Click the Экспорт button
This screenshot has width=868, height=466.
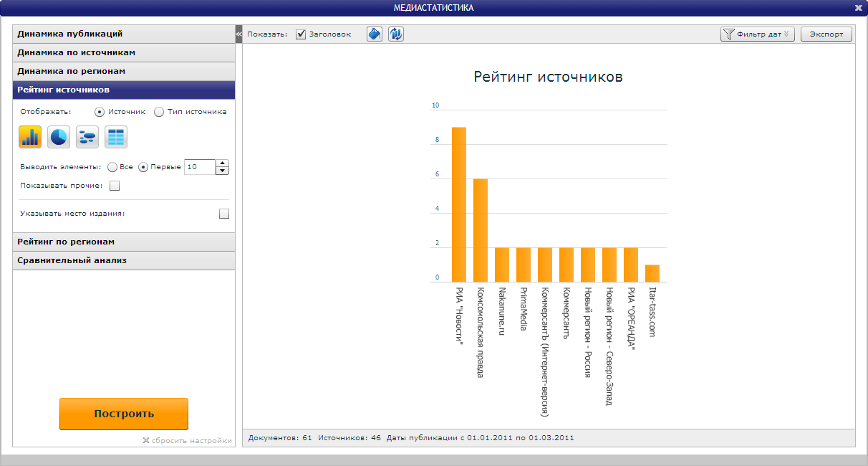[x=826, y=34]
